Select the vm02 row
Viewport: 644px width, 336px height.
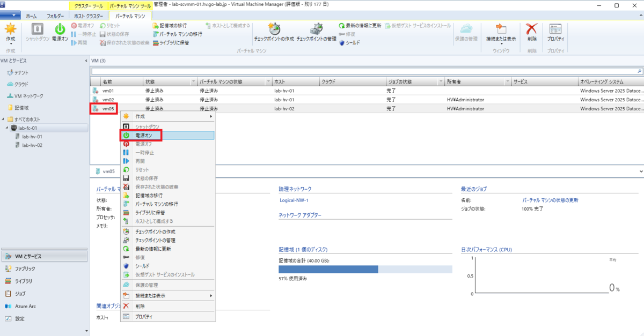pyautogui.click(x=367, y=100)
